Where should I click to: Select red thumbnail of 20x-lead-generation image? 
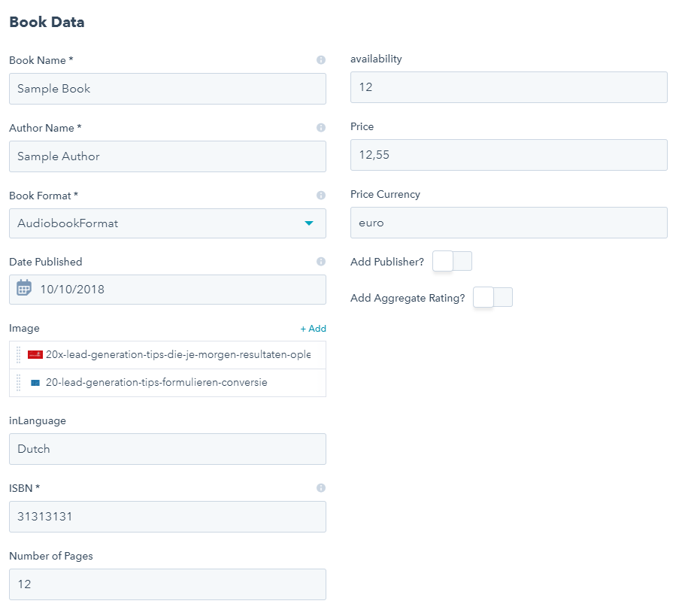click(35, 354)
